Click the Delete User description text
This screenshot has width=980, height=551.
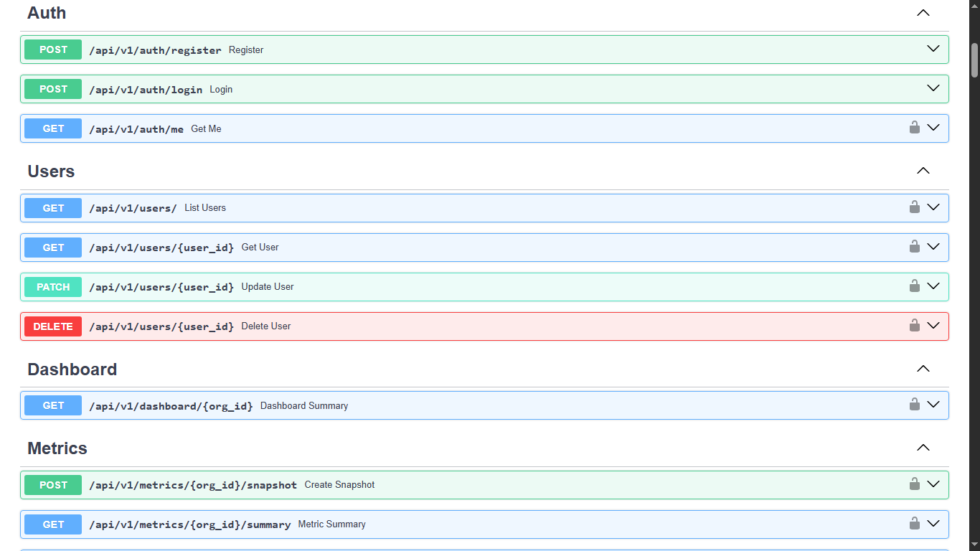pos(266,326)
